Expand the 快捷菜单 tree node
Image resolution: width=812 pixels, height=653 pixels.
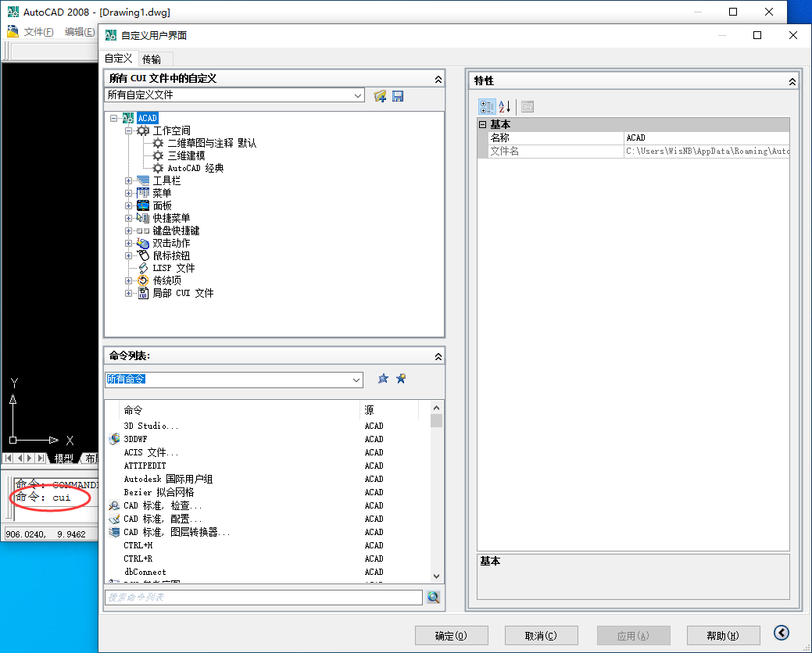click(x=128, y=218)
